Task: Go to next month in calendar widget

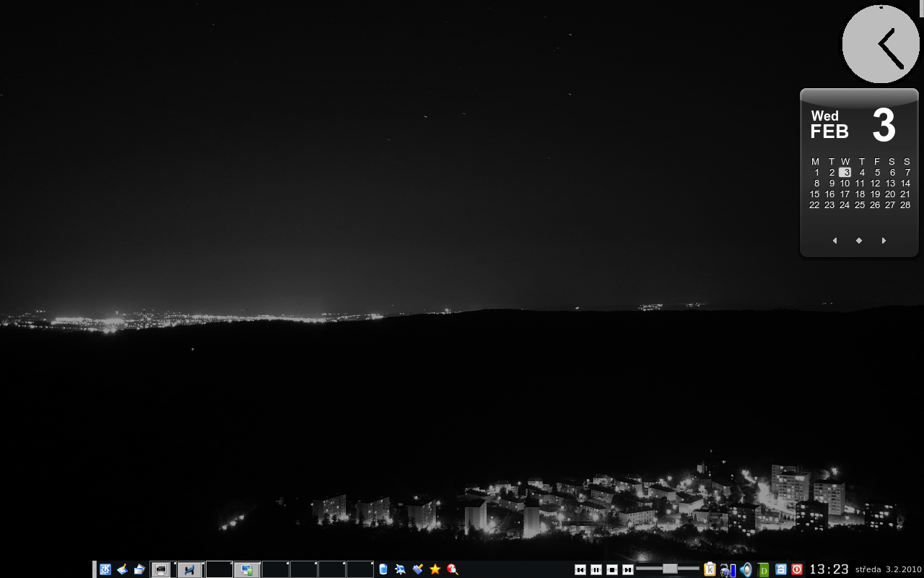Action: [884, 241]
